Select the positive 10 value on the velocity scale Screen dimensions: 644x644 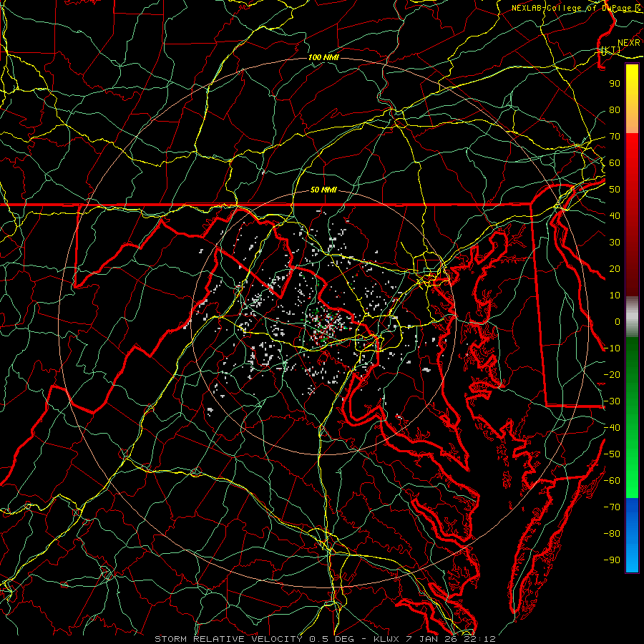[615, 296]
